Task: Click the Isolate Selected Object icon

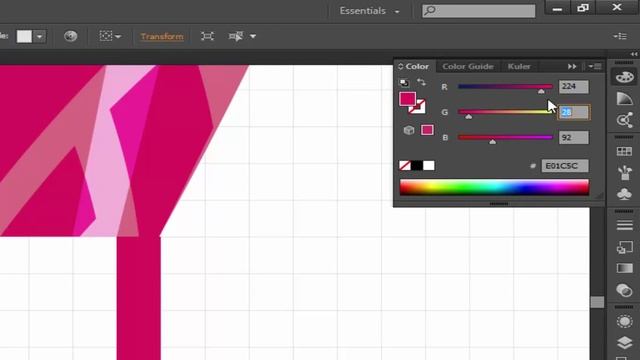Action: (207, 36)
